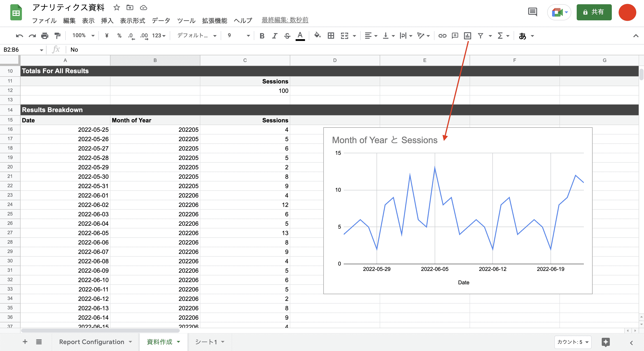
Task: Open the 100% zoom dropdown
Action: tap(83, 36)
